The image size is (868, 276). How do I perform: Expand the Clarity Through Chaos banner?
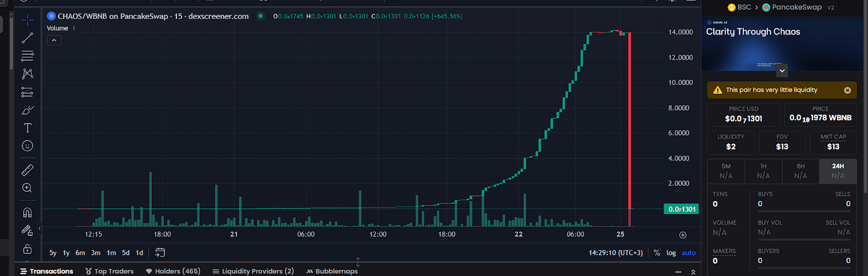(782, 70)
